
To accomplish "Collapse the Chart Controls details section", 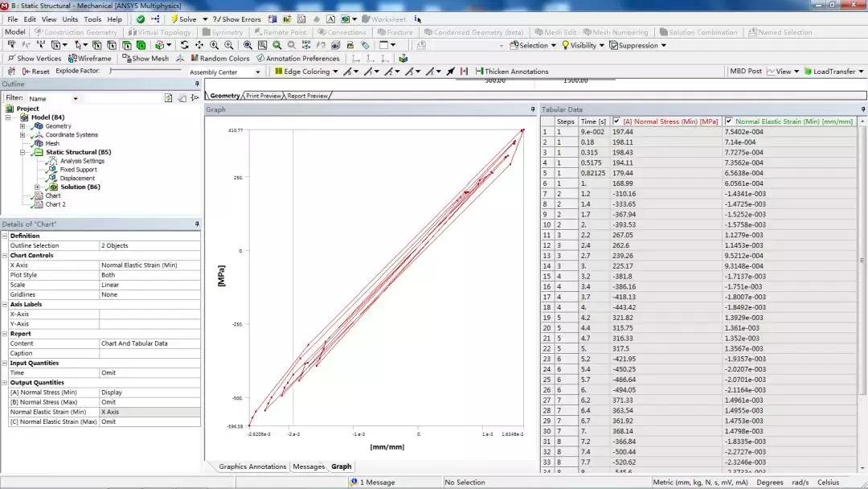I will 5,255.
